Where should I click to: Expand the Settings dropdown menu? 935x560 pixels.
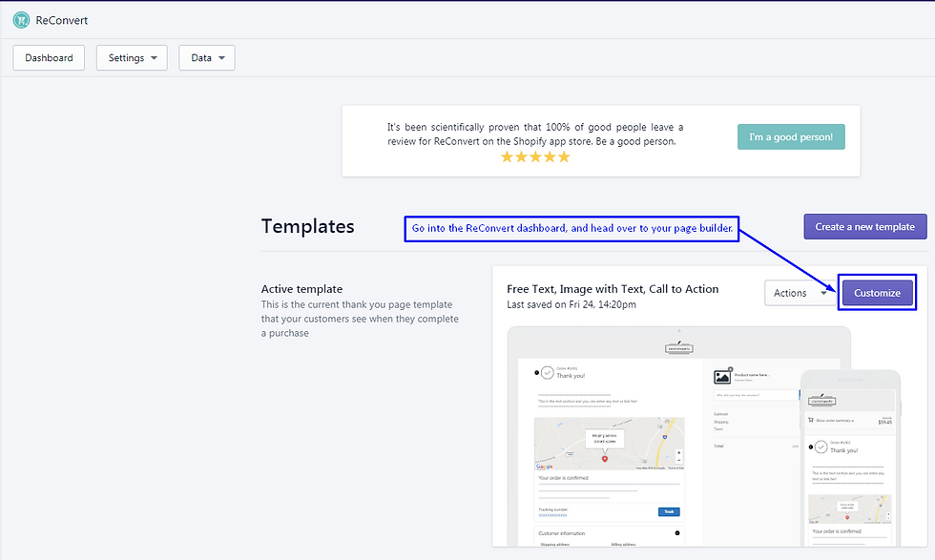[132, 58]
